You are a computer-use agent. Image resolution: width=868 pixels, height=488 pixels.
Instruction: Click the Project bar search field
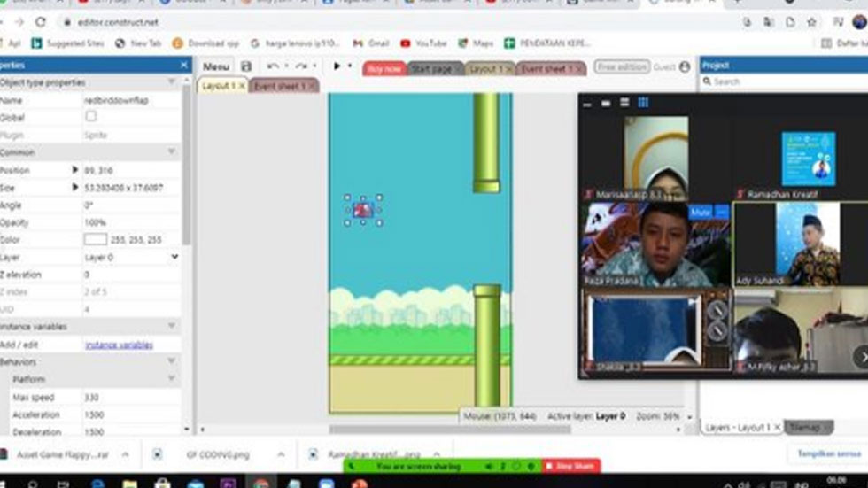point(785,81)
